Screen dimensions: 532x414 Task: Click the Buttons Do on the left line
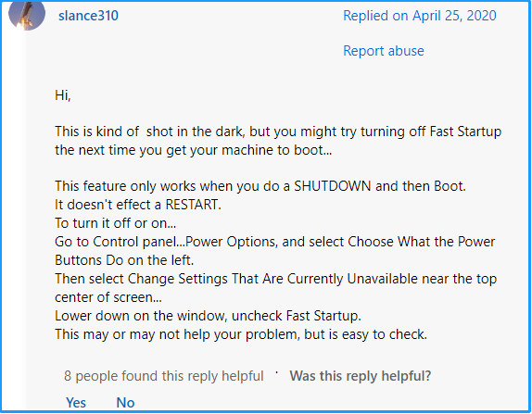tap(124, 260)
